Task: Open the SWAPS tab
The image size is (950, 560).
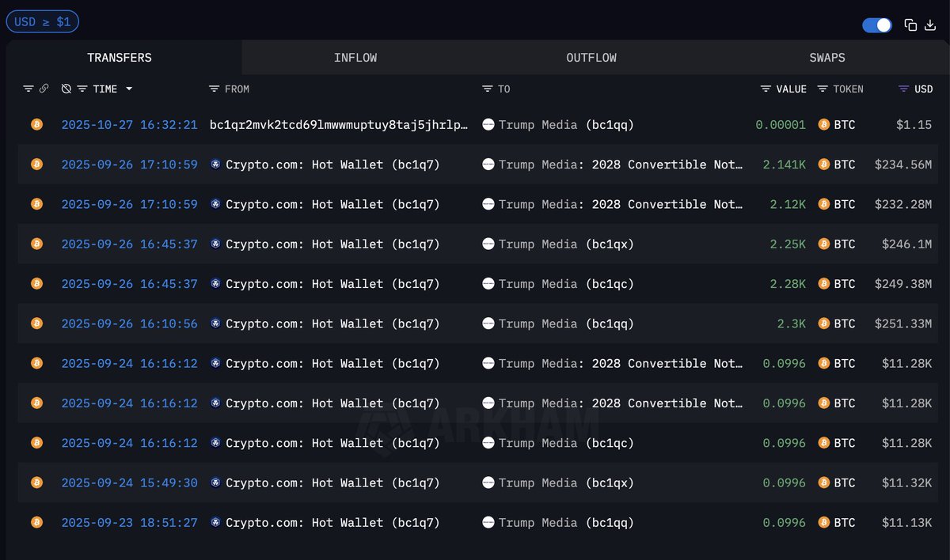Action: 827,58
